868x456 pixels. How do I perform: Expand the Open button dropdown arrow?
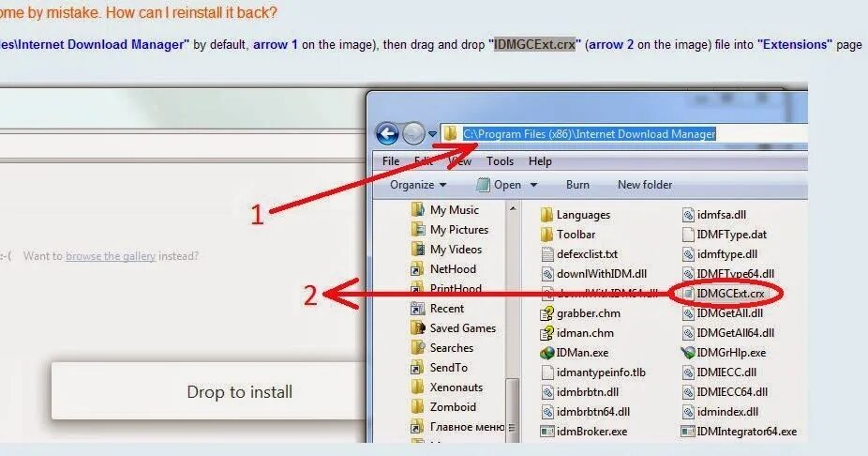(x=533, y=185)
